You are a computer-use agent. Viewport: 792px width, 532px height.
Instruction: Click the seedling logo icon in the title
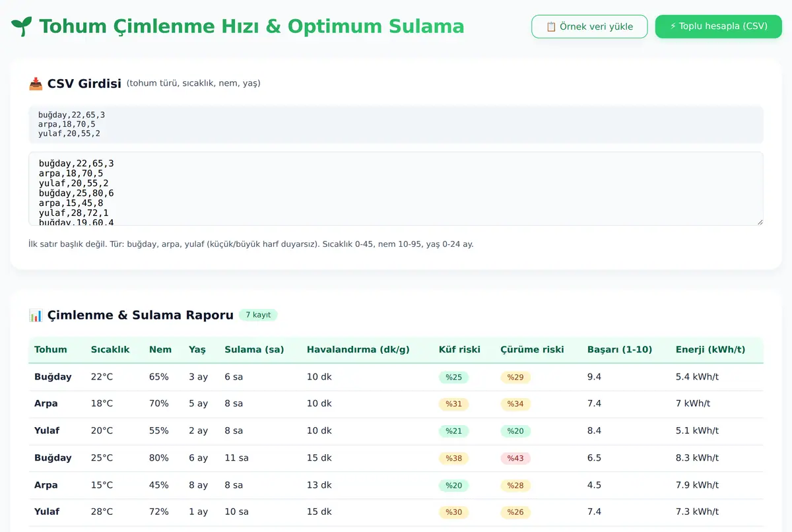(21, 26)
